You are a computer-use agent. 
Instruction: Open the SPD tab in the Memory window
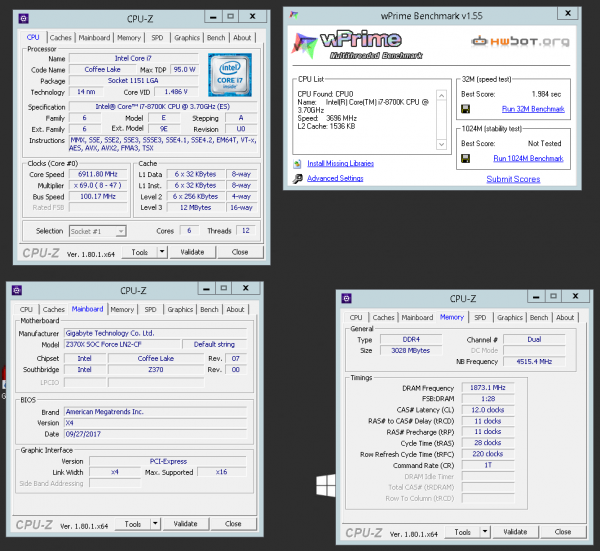[482, 318]
